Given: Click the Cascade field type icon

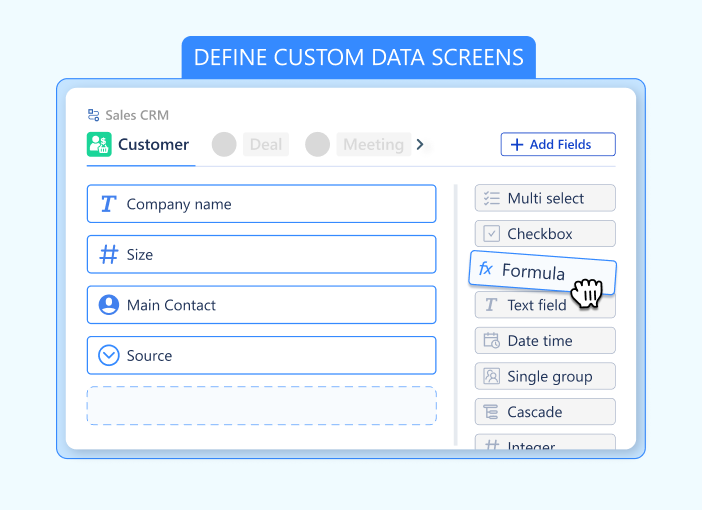Looking at the screenshot, I should click(x=491, y=412).
